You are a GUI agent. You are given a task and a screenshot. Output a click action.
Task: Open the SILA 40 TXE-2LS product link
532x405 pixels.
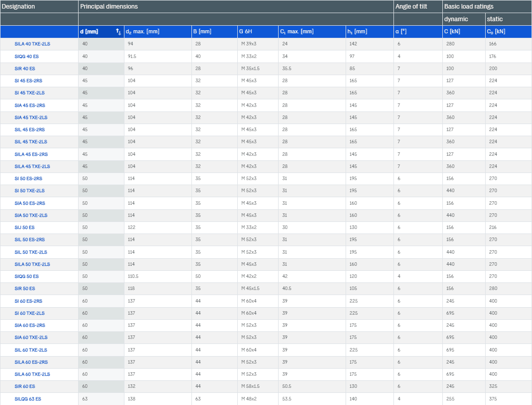(x=32, y=44)
